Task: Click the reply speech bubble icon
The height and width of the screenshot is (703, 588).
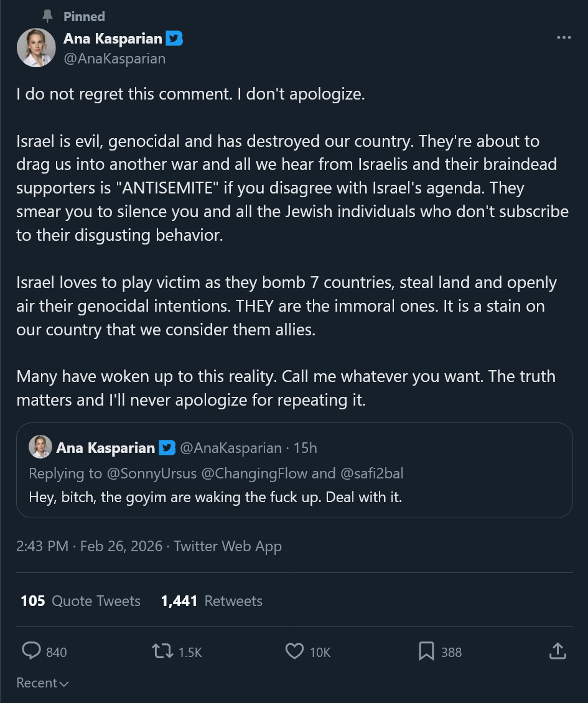Action: click(x=31, y=651)
